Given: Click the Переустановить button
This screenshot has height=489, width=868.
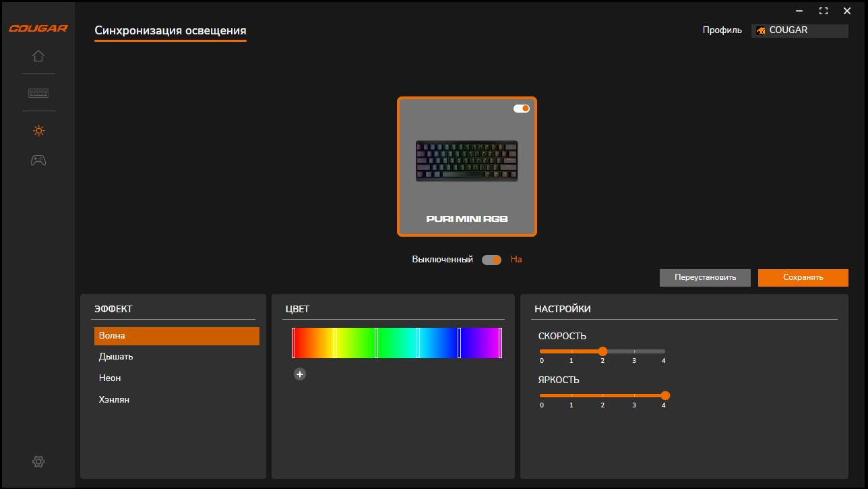Looking at the screenshot, I should coord(704,278).
